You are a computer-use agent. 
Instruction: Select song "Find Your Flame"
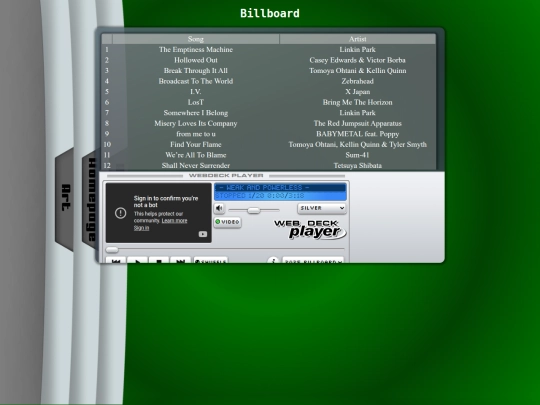tap(196, 144)
